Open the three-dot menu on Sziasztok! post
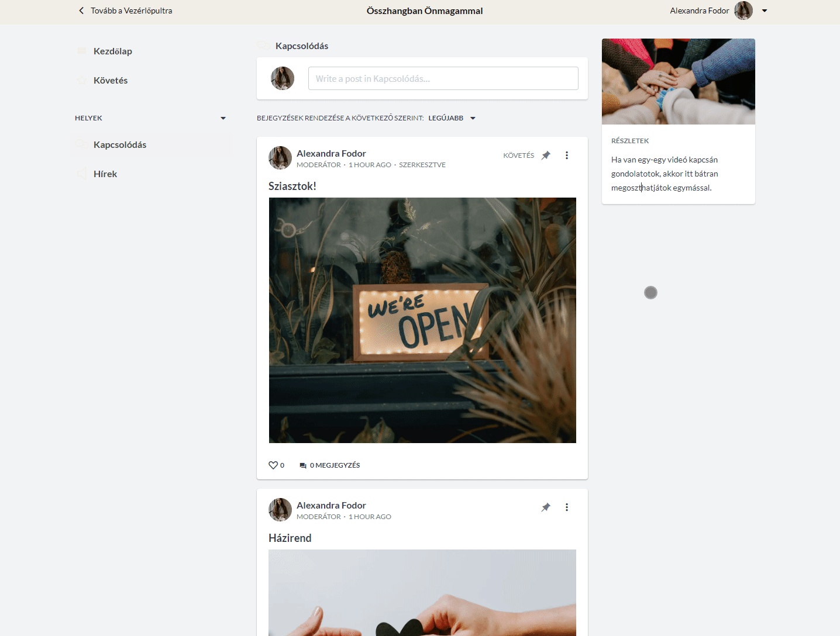This screenshot has width=840, height=636. [567, 155]
